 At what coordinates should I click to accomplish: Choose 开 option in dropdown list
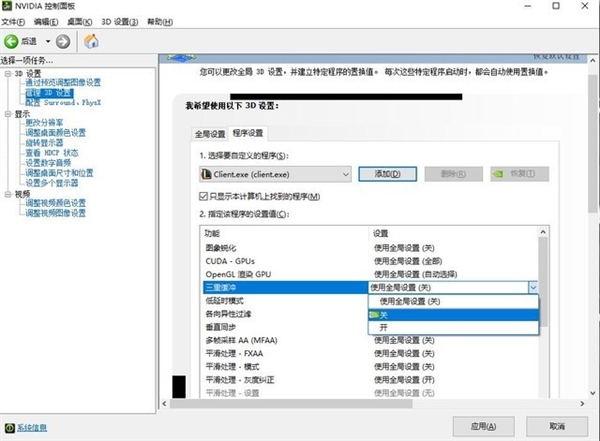click(x=453, y=327)
